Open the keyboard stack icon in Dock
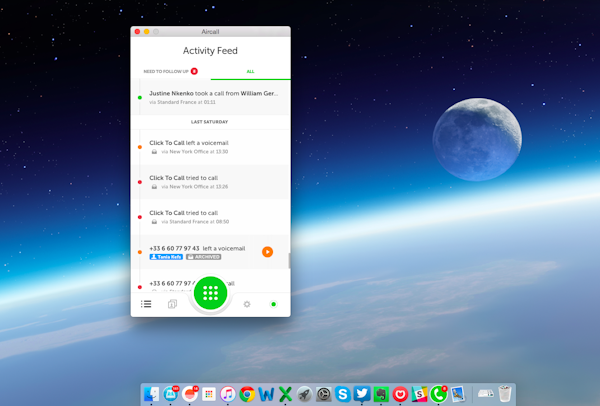Viewport: 600px width, 406px height. [x=486, y=394]
